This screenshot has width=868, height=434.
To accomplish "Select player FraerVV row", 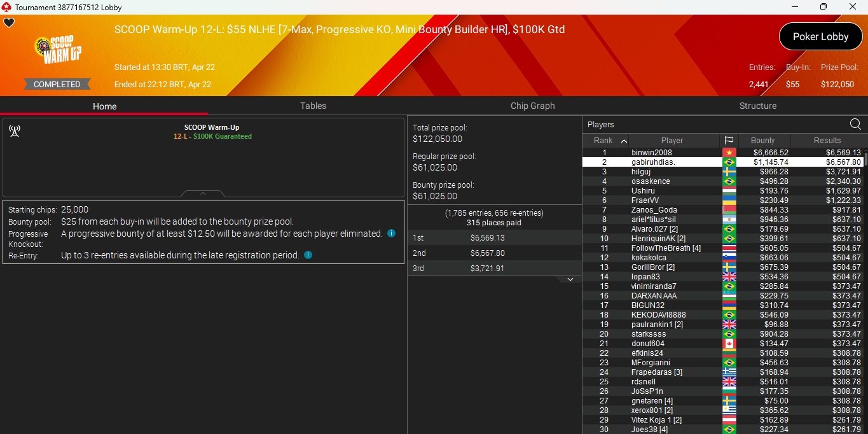I will click(723, 200).
